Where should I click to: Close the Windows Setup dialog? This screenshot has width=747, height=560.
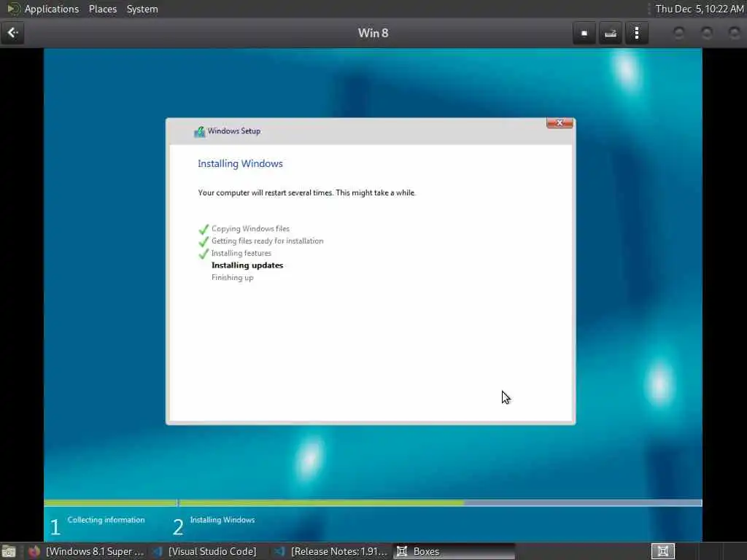point(560,122)
